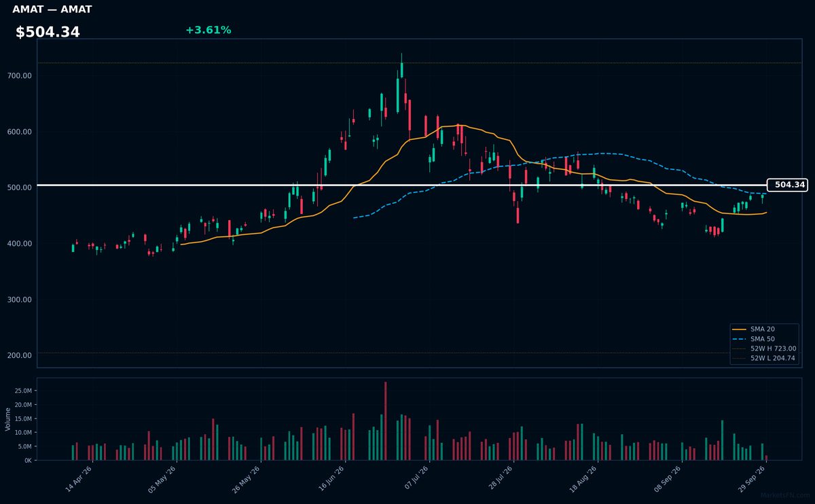Click the 16 Jun '26 date label
Screen dimensions: 815x504
point(331,480)
